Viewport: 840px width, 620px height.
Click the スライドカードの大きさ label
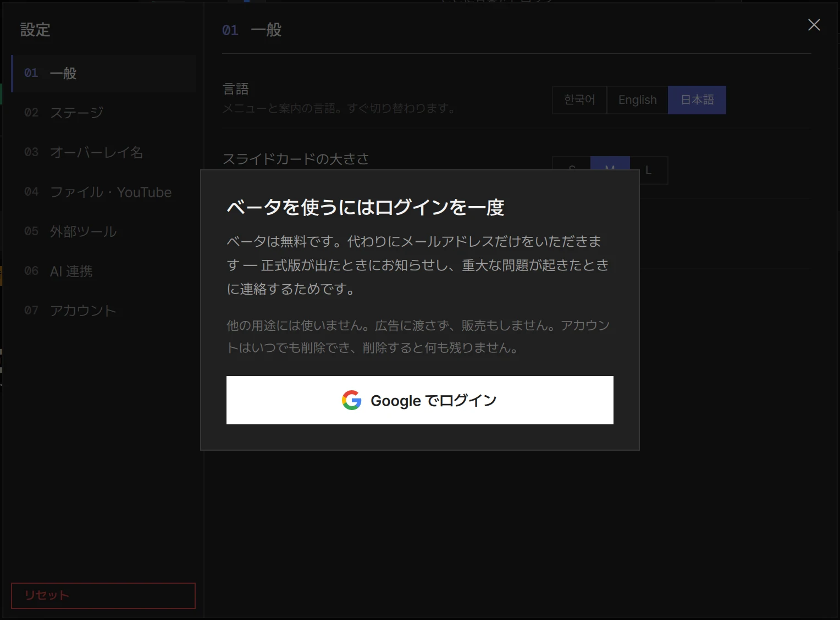coord(296,159)
